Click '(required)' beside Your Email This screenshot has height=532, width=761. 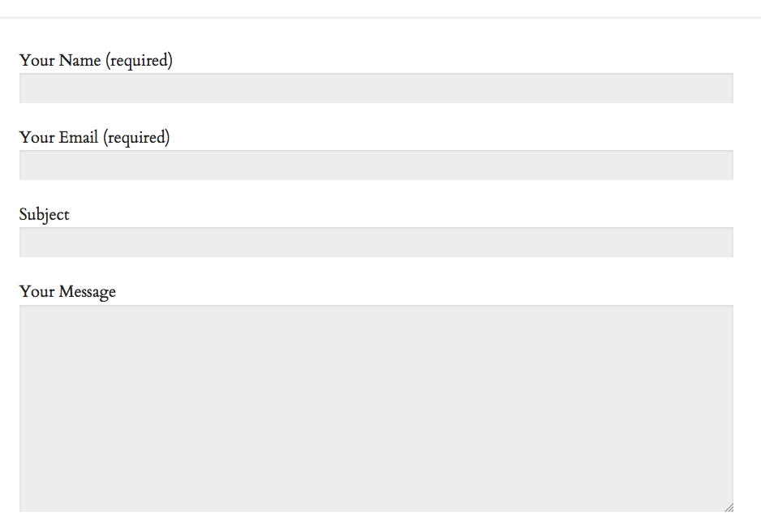[136, 138]
